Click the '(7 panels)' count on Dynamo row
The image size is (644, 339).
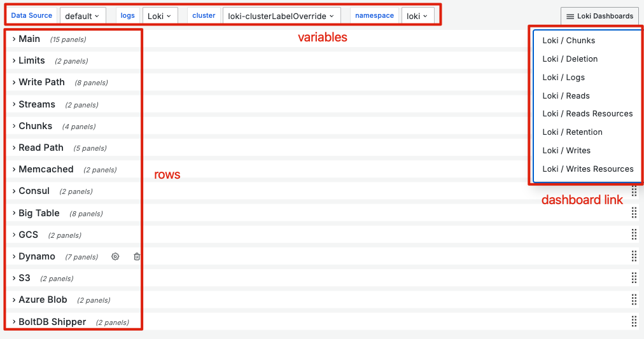tap(81, 258)
